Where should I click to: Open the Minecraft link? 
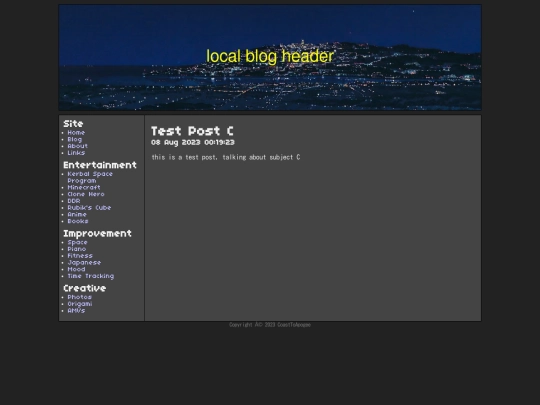(x=84, y=187)
